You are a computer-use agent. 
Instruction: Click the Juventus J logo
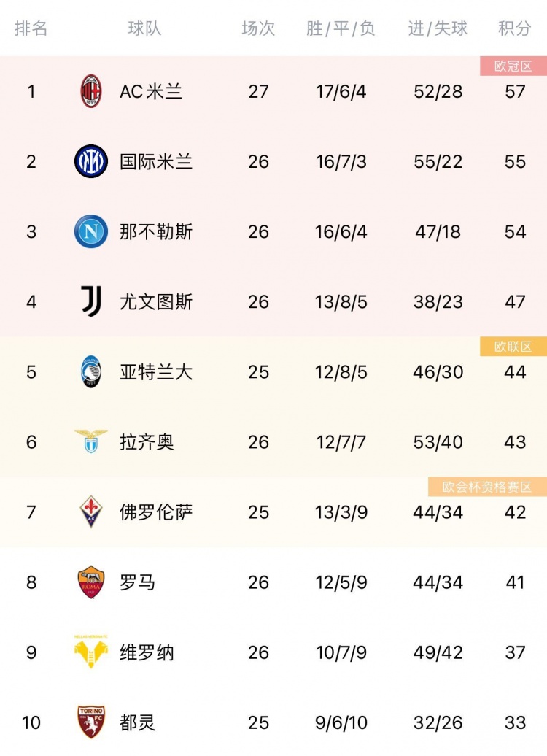[x=91, y=301]
